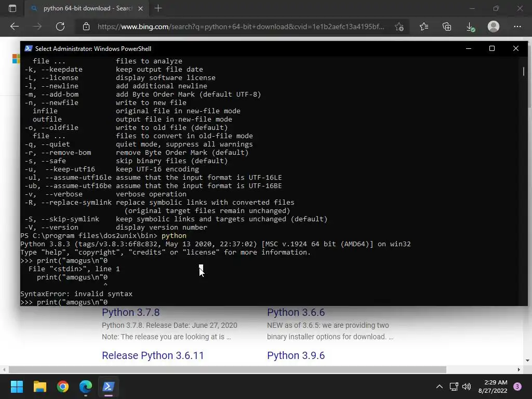Image resolution: width=532 pixels, height=399 pixels.
Task: Click PowerShell window title icon
Action: tap(29, 48)
